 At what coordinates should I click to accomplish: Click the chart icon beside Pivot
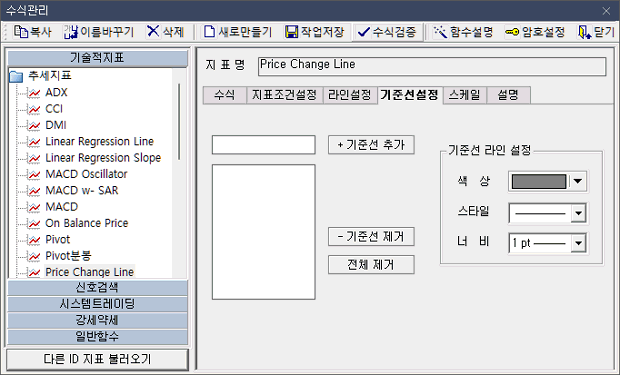tap(34, 240)
